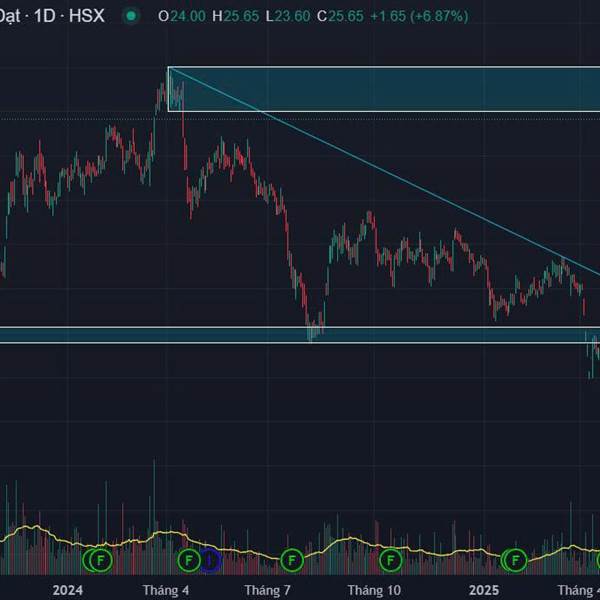Open the blue event marker on the timeline
This screenshot has width=600, height=600.
pyautogui.click(x=210, y=561)
